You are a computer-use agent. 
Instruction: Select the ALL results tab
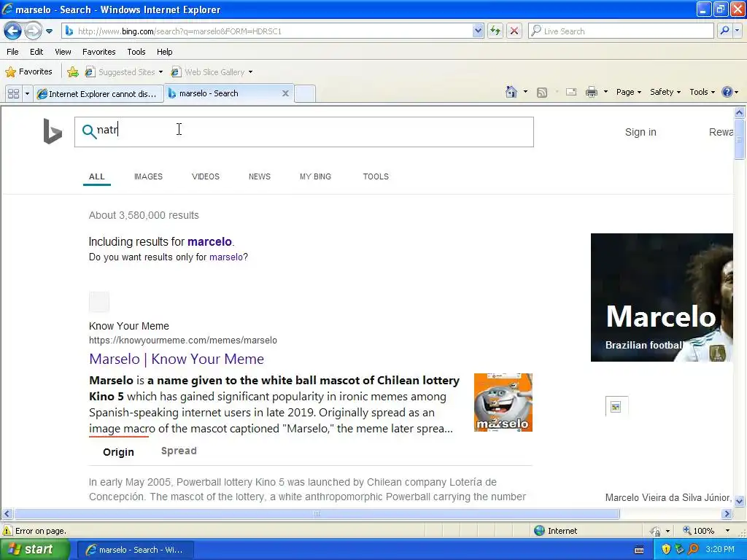click(97, 176)
